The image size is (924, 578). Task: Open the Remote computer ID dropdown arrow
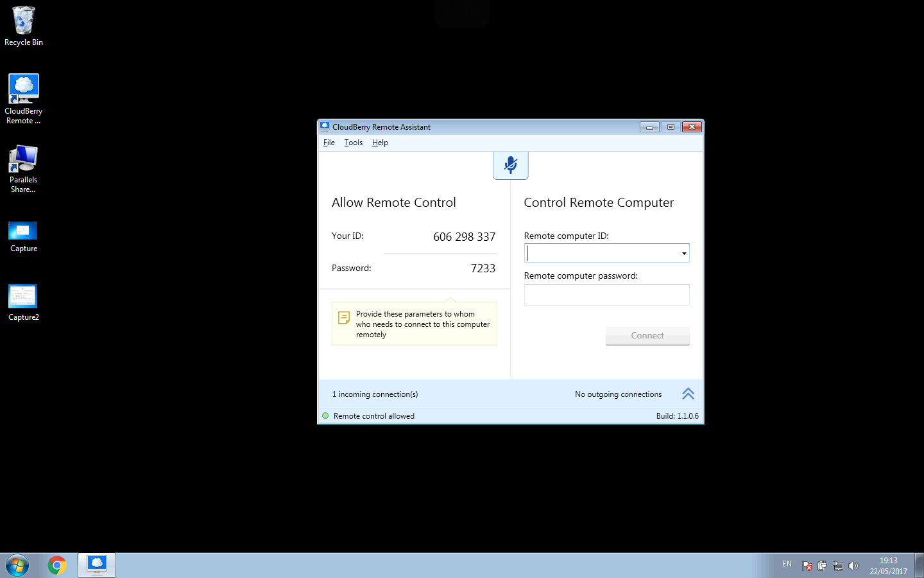(x=684, y=253)
